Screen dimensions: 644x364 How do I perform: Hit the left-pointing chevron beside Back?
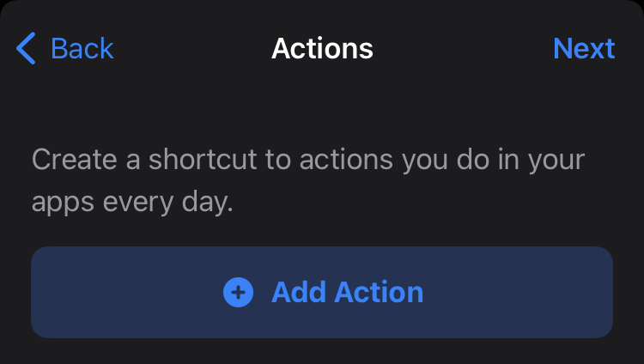pos(26,49)
